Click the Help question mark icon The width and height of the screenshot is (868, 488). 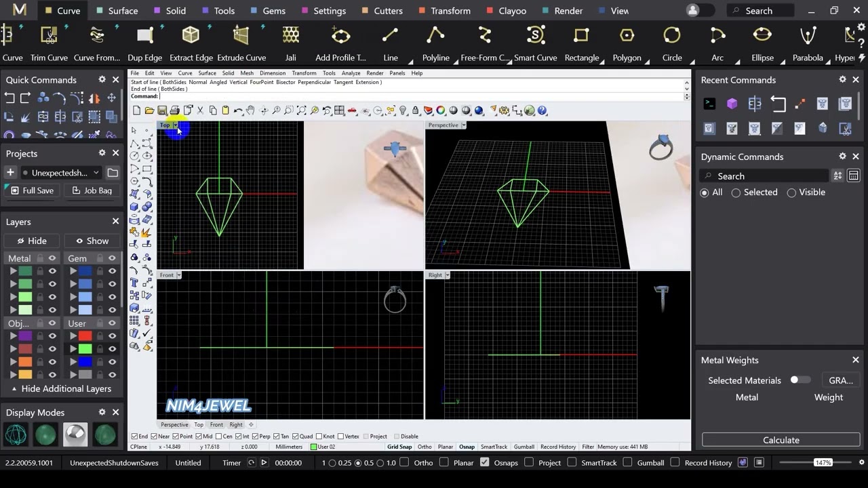542,110
